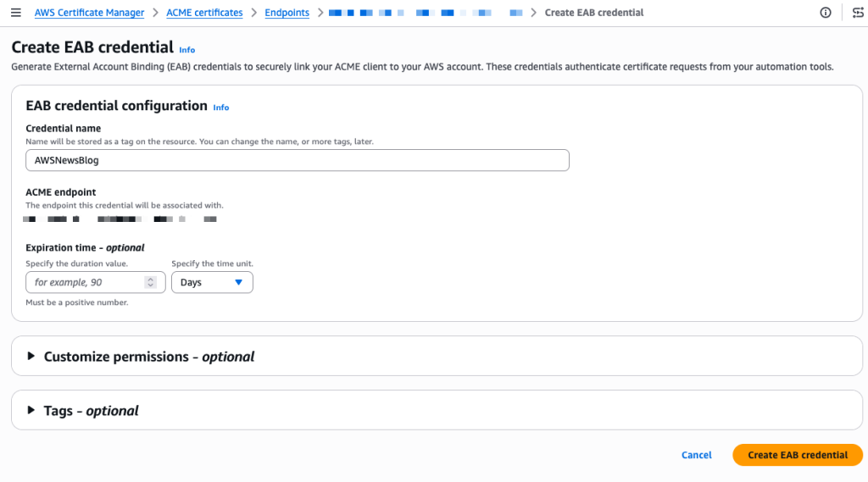Go to ACME certificates breadcrumb
The height and width of the screenshot is (482, 868).
[x=204, y=12]
